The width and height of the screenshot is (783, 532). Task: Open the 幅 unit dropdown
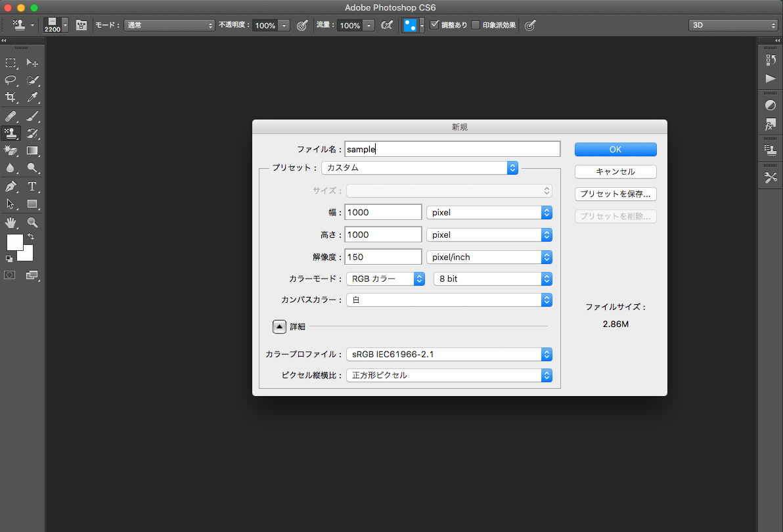(x=489, y=213)
